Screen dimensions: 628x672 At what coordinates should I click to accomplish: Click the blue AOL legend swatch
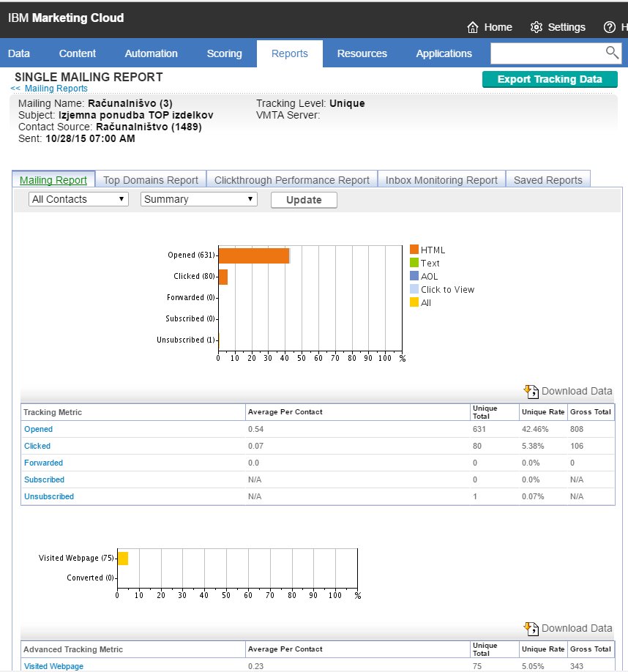(414, 275)
